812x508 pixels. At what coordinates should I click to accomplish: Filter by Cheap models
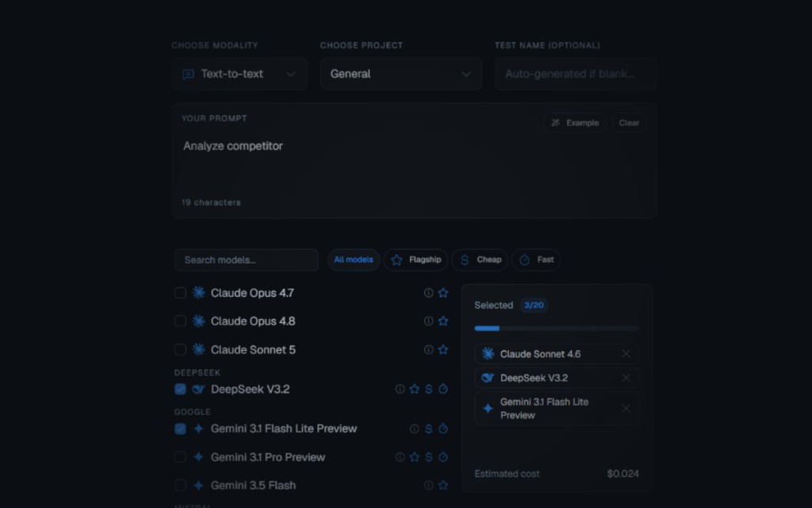pyautogui.click(x=480, y=260)
